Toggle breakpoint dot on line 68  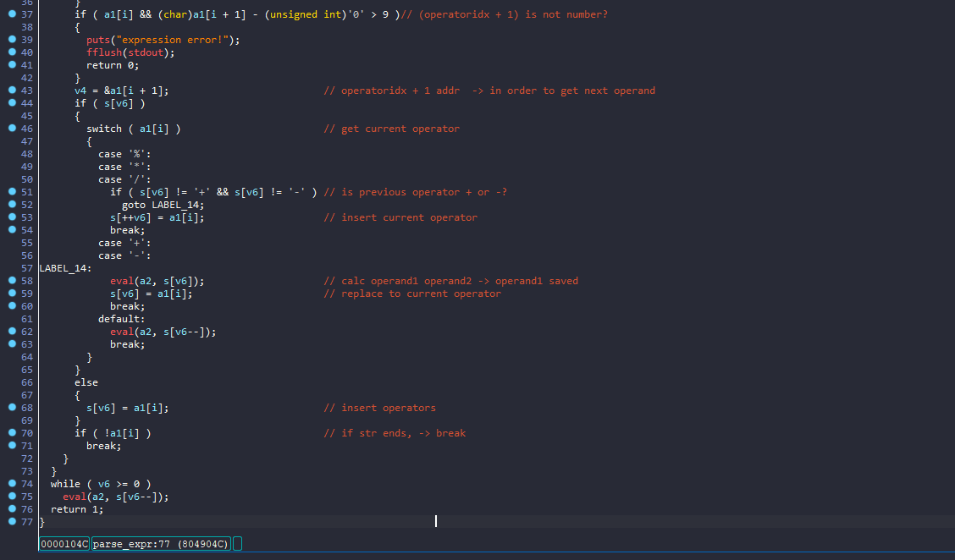(12, 407)
